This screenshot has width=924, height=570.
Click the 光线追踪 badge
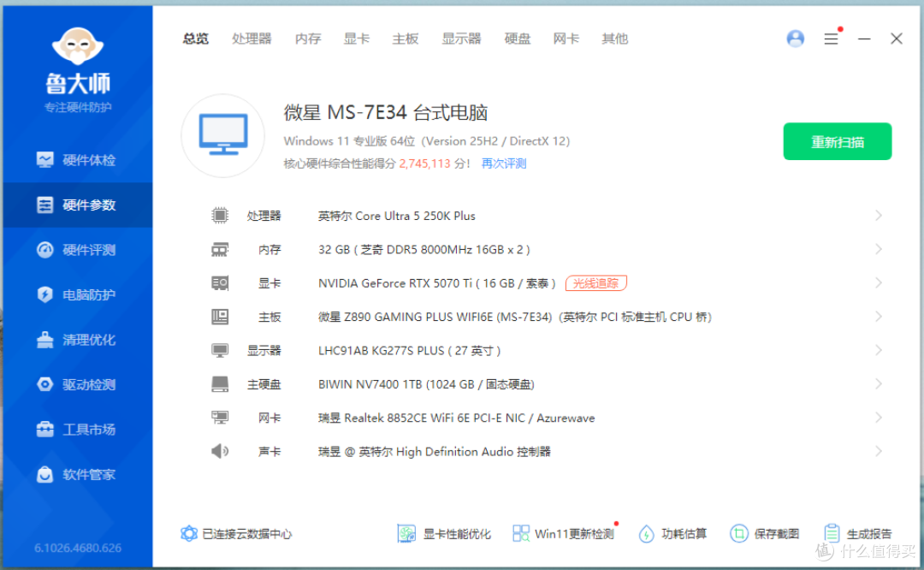tap(595, 283)
